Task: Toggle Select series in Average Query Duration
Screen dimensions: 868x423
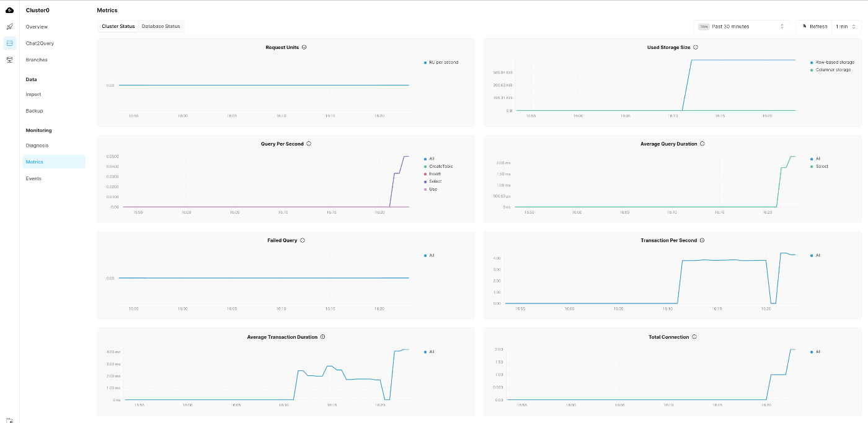Action: click(819, 167)
